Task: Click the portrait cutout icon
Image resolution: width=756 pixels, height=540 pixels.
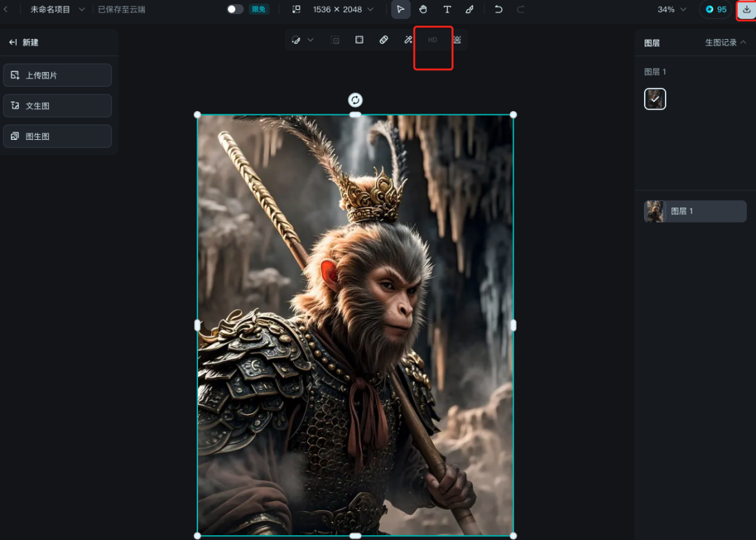Action: [x=457, y=40]
